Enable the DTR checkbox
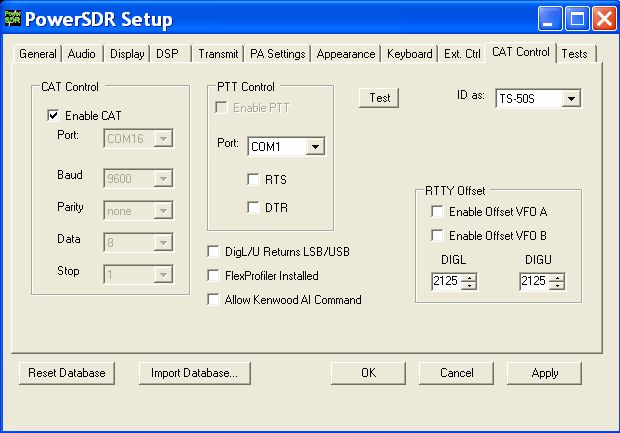This screenshot has width=620, height=433. click(254, 207)
